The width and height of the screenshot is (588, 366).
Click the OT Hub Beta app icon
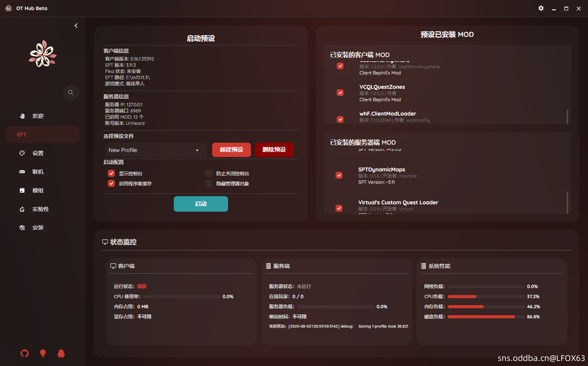pyautogui.click(x=9, y=8)
